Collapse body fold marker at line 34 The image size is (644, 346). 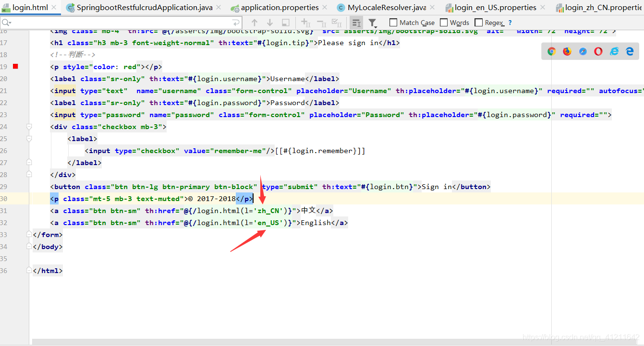point(29,247)
